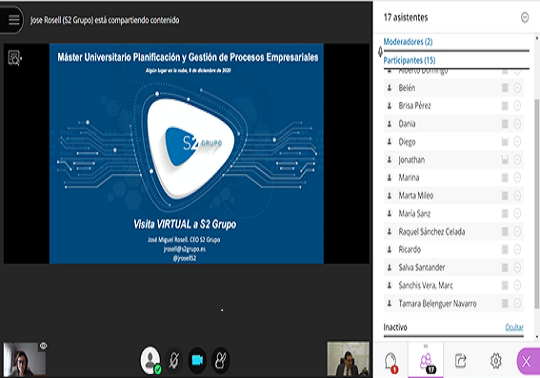Viewport: 540px width, 378px height.
Task: Open the My Status and Settings avatar
Action: point(150,360)
